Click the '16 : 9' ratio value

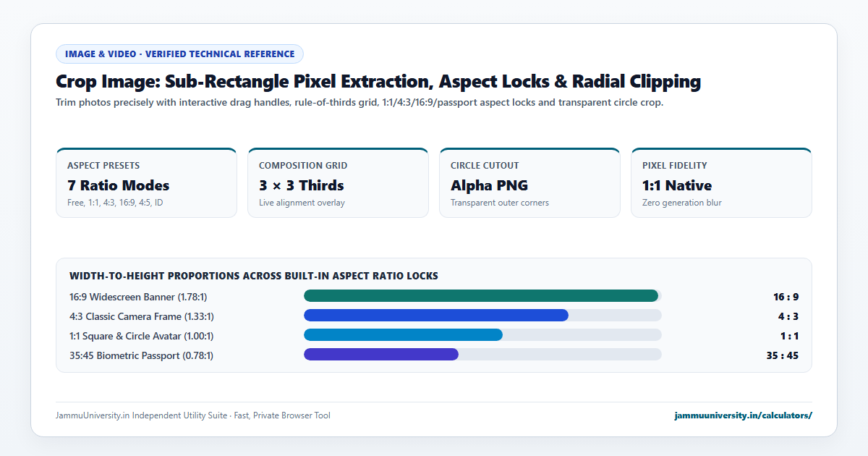click(x=786, y=297)
